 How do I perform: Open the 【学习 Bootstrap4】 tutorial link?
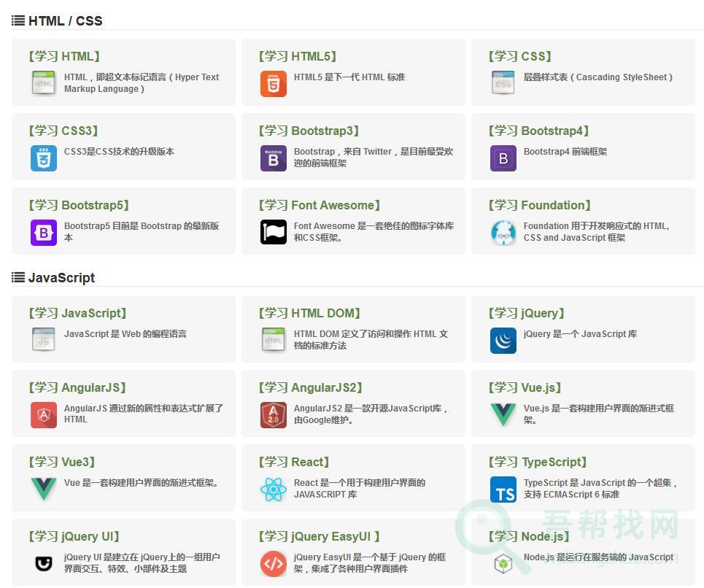click(538, 131)
